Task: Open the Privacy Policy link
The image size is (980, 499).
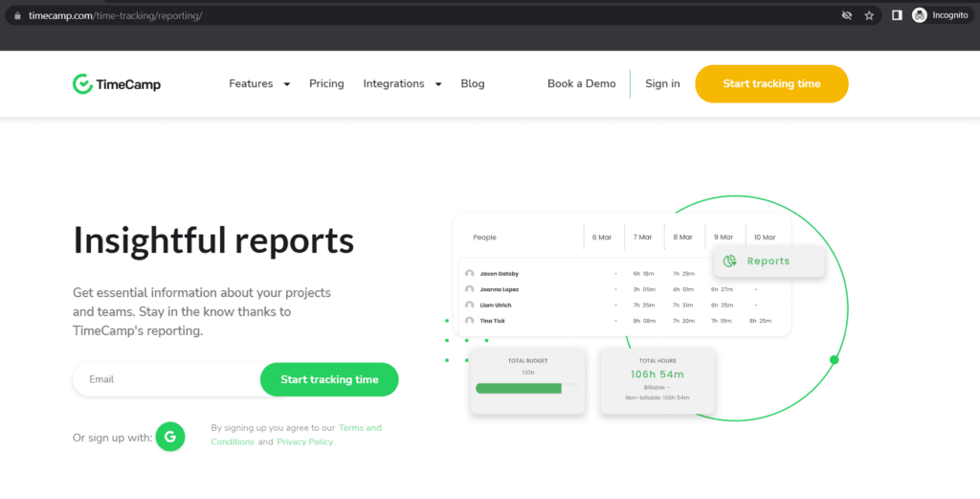Action: point(305,442)
